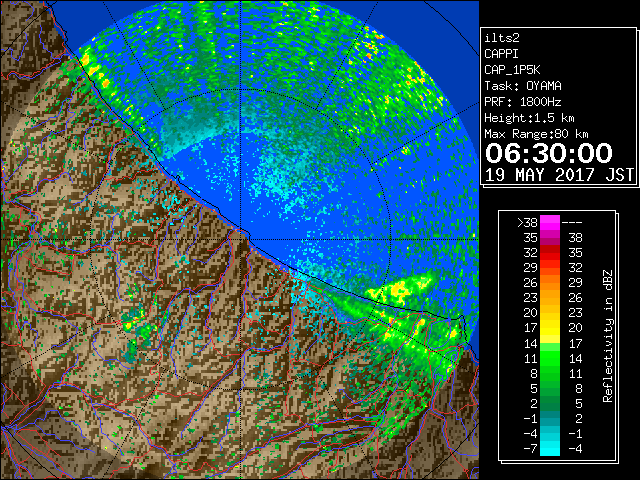The height and width of the screenshot is (480, 640).
Task: Pick the magenta top swatch of color scale
Action: click(550, 223)
